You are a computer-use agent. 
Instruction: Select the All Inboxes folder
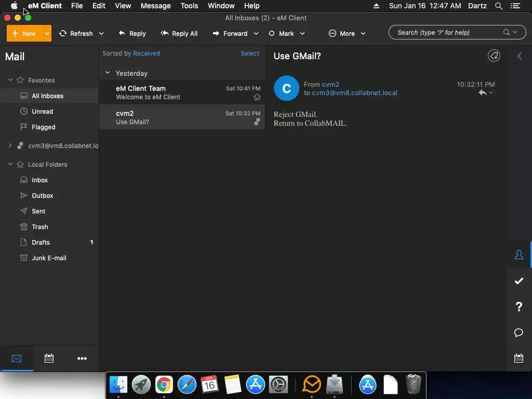49,96
